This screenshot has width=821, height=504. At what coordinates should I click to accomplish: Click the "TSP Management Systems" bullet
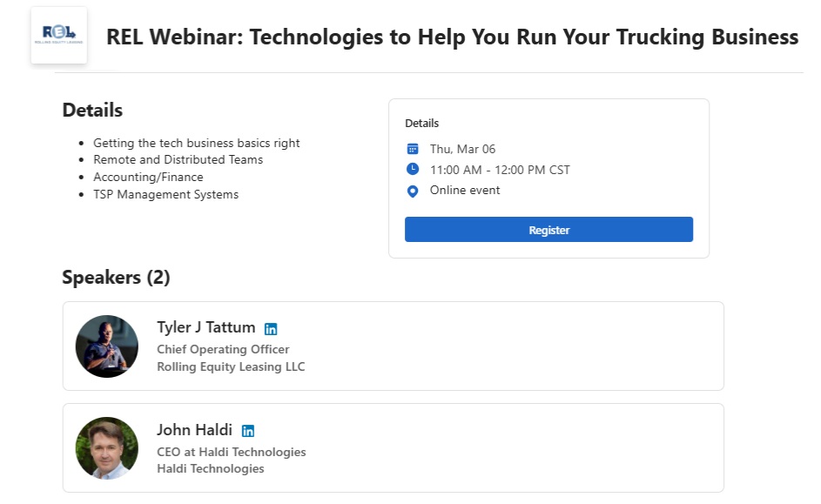point(165,194)
